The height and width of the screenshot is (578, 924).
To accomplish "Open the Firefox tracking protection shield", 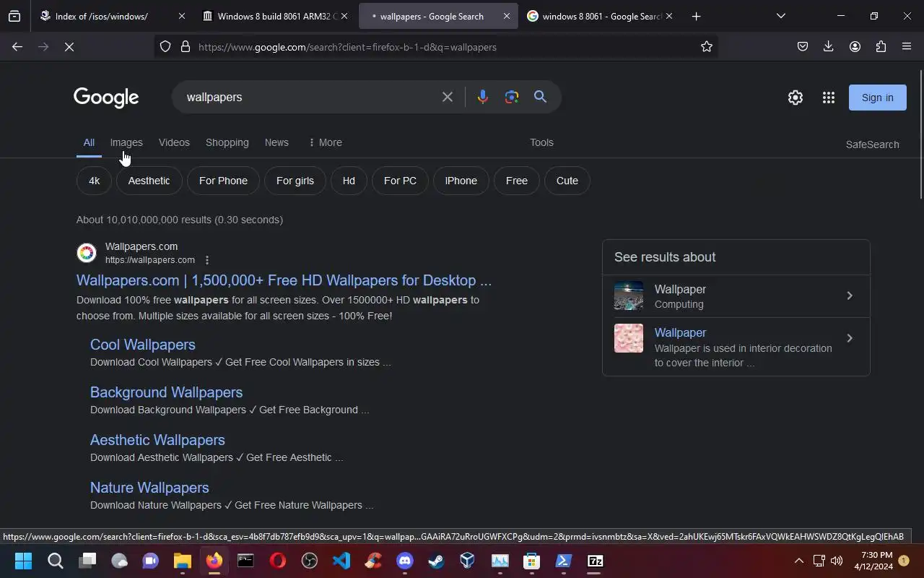I will [165, 47].
